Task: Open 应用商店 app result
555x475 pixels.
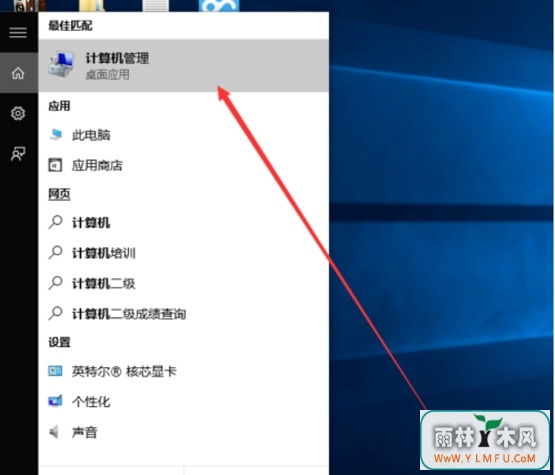Action: click(183, 165)
